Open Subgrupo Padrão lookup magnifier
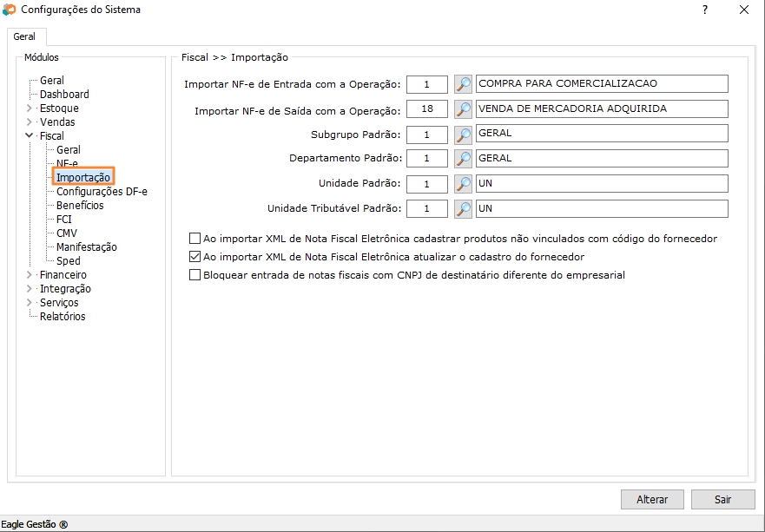Viewport: 765px width, 532px height. (463, 135)
